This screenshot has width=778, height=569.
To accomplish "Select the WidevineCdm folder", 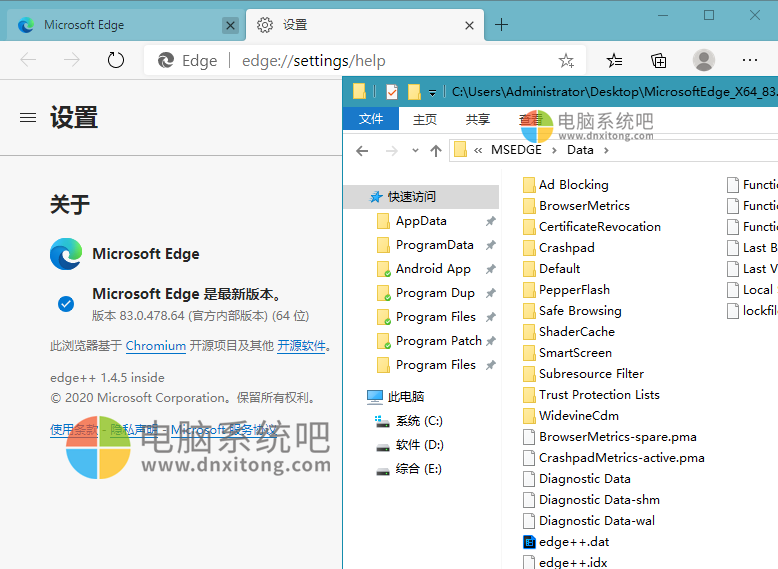I will [x=571, y=416].
